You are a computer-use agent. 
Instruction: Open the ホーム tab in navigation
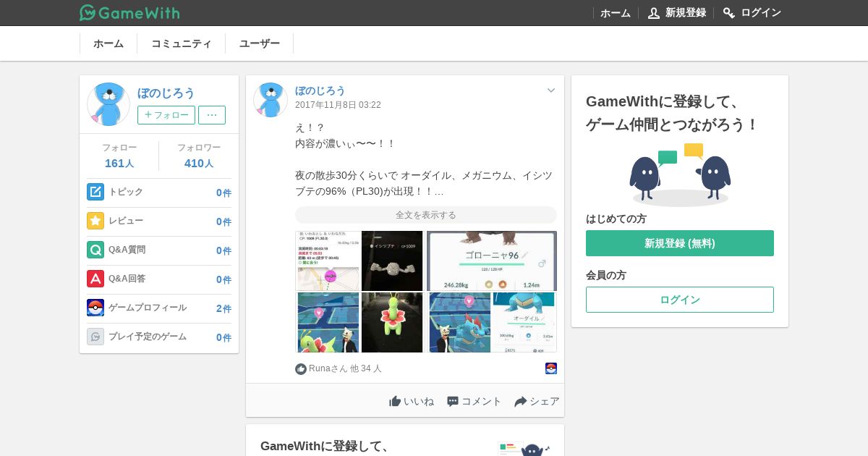[109, 43]
